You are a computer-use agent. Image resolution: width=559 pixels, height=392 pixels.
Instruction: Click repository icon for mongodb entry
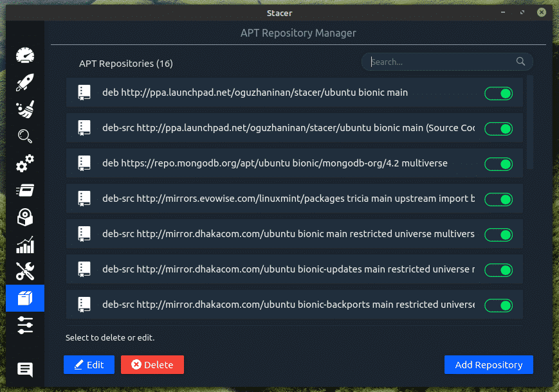pos(84,163)
